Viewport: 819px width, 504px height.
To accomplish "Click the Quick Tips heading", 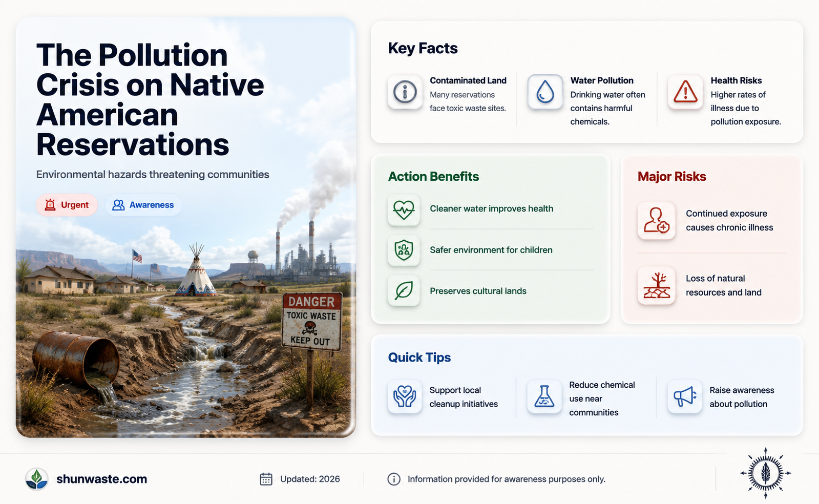I will pos(419,357).
